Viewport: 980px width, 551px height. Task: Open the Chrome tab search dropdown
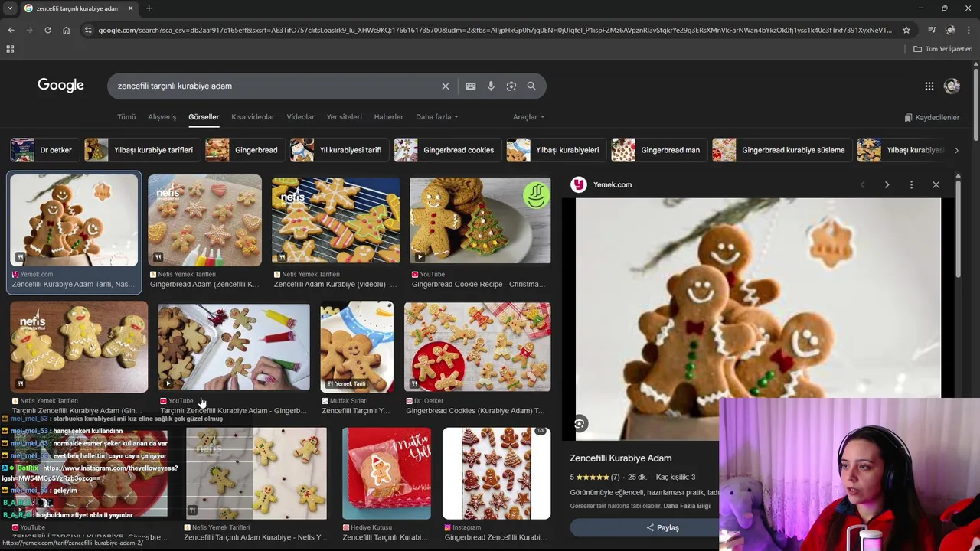click(10, 8)
